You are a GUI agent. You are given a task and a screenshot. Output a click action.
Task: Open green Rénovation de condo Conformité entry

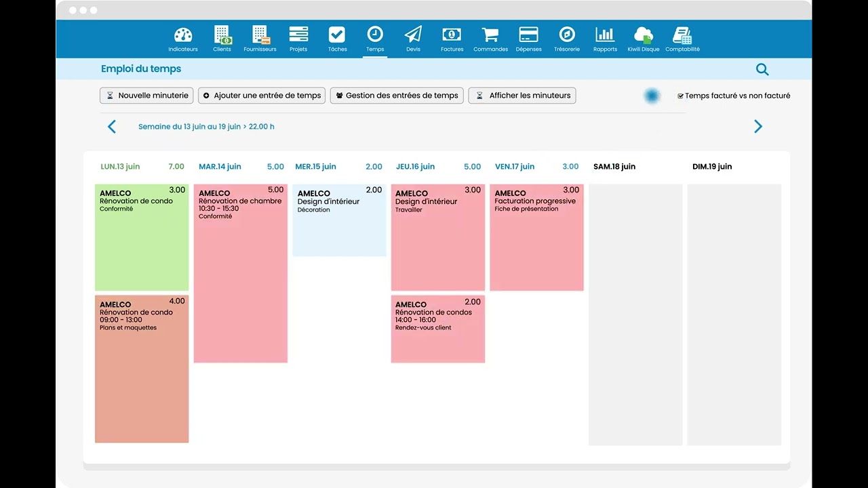click(x=142, y=237)
